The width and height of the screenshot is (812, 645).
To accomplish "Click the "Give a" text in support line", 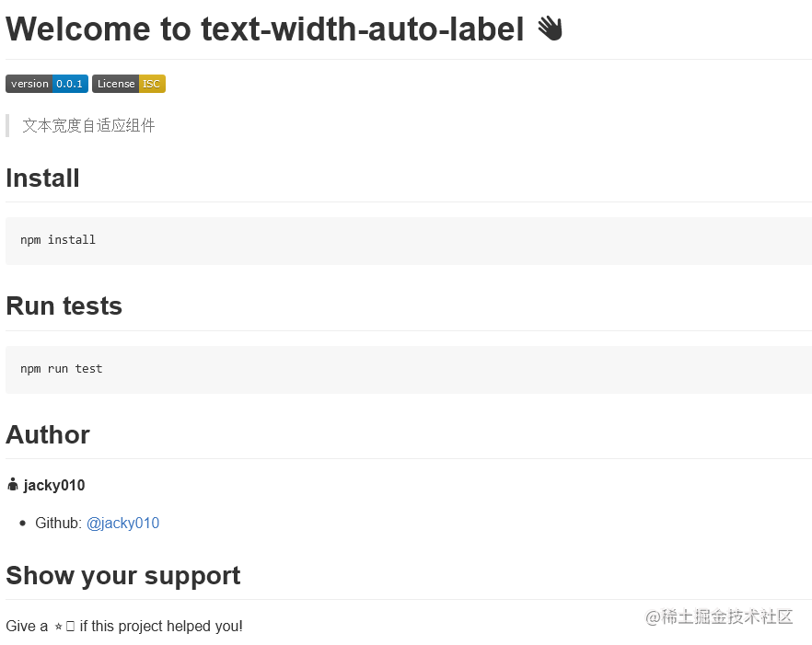I will point(27,627).
